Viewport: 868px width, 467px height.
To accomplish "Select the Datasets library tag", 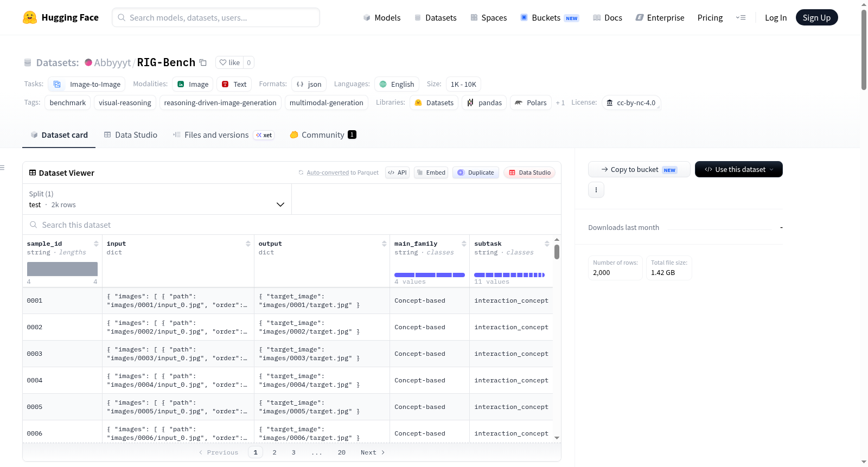I will tap(434, 103).
